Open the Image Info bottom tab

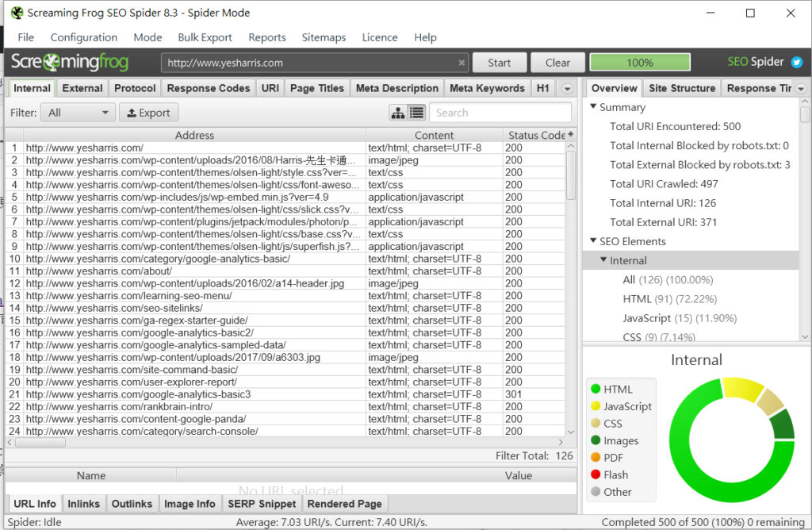click(189, 504)
